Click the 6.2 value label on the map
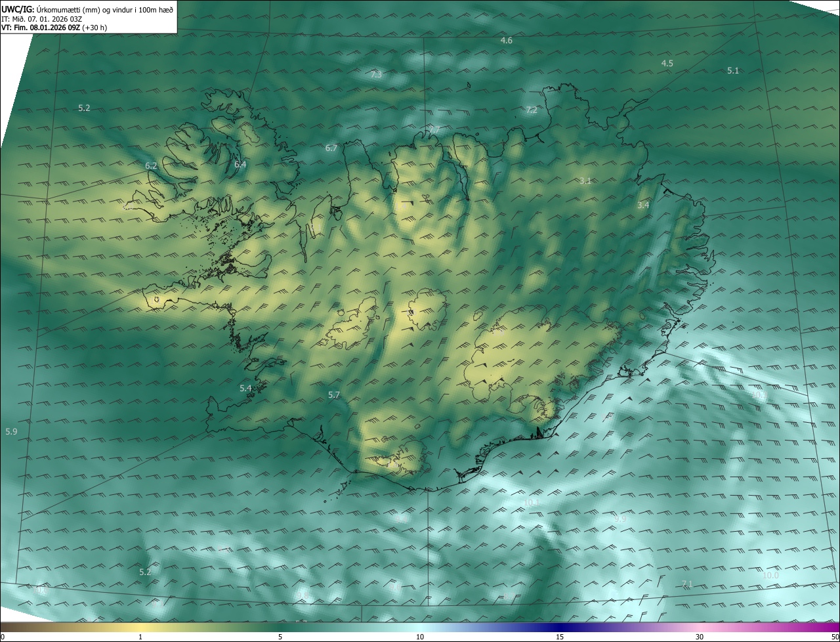Viewport: 840px width, 642px height. (151, 166)
